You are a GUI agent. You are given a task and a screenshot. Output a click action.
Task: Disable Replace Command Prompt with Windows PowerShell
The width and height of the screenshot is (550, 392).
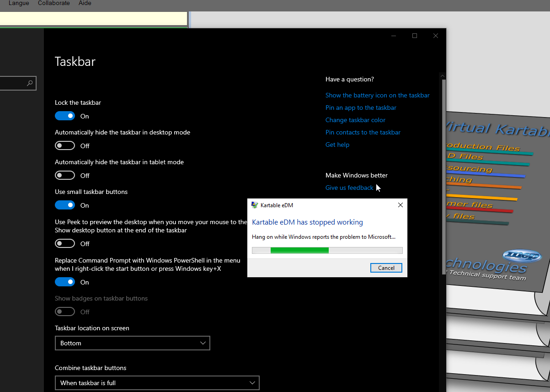point(65,282)
